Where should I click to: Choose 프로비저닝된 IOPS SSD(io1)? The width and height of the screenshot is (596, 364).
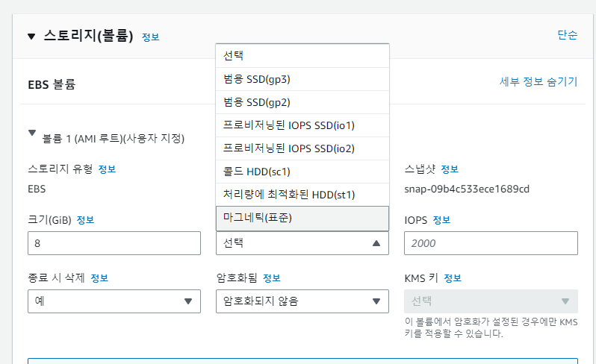click(302, 125)
